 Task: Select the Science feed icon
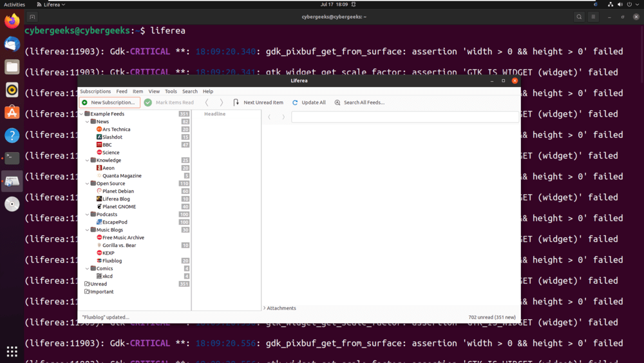(x=99, y=153)
